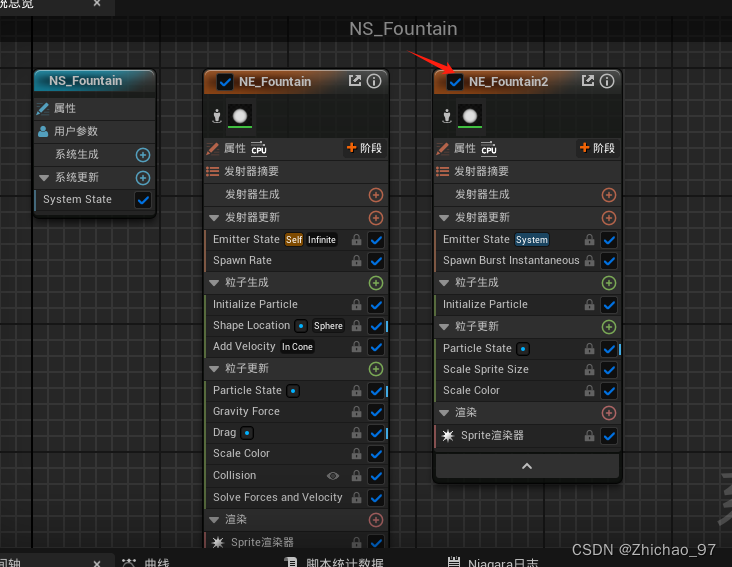
Task: Add module to NE_Fountain 粒子更新 plus icon
Action: (x=376, y=369)
